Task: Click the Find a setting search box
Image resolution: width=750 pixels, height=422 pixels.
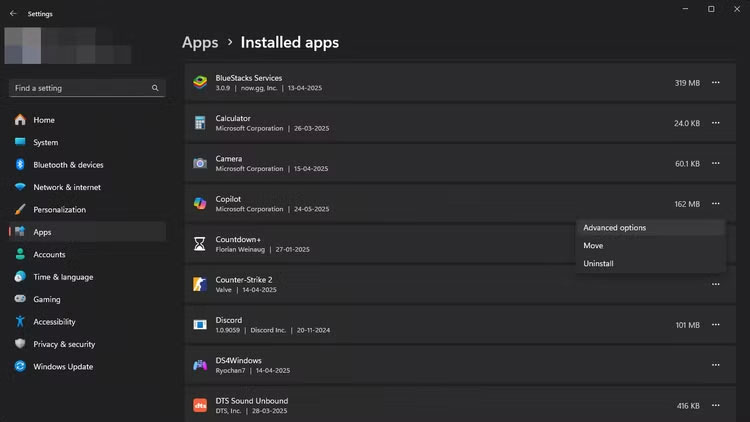Action: coord(78,88)
